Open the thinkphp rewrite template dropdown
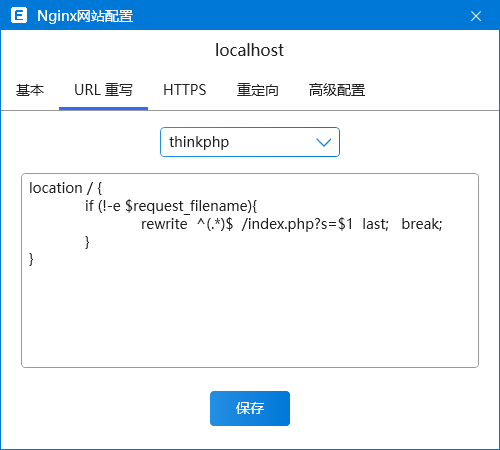500x450 pixels. tap(250, 142)
